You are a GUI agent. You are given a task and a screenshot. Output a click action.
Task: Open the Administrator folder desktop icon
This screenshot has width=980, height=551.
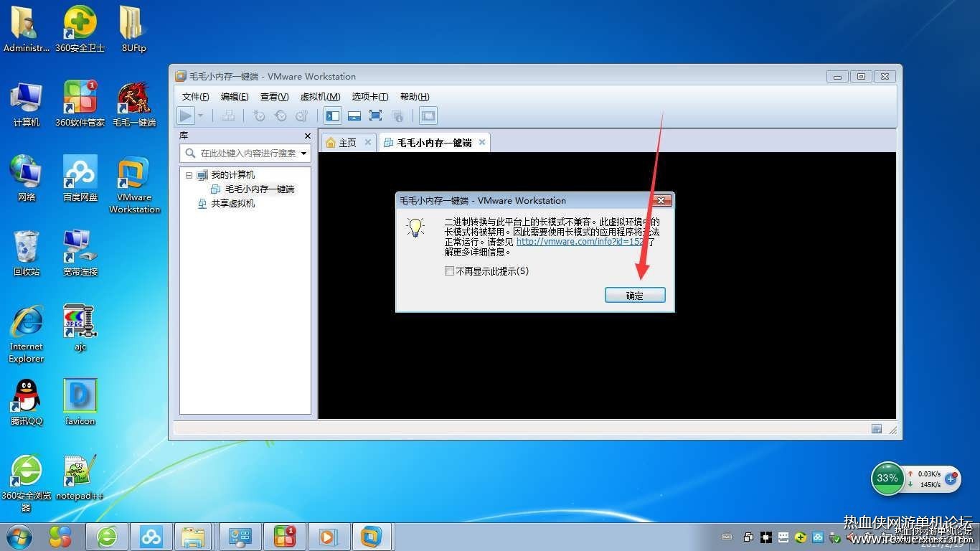pyautogui.click(x=27, y=29)
